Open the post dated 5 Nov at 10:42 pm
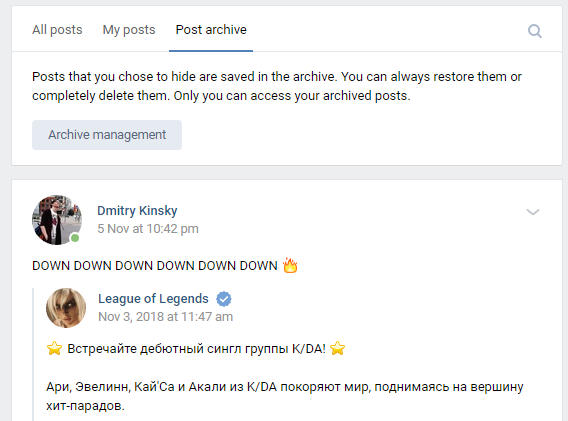Viewport: 568px width, 421px height. (x=148, y=229)
